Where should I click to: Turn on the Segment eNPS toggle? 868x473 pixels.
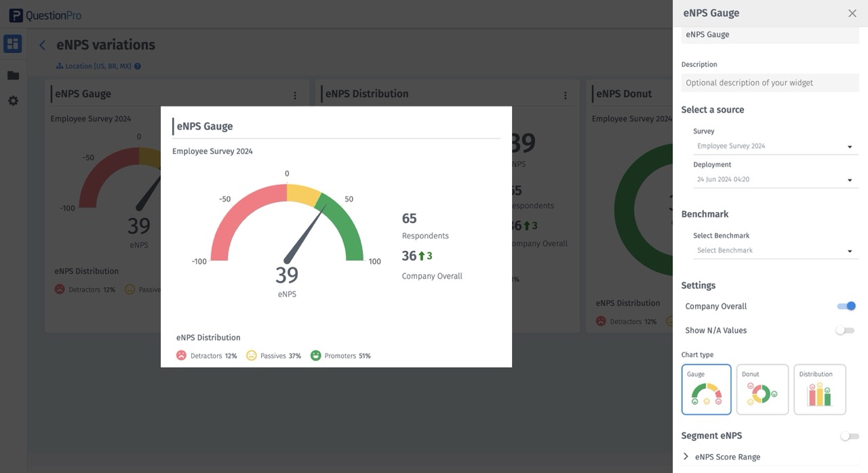click(849, 436)
